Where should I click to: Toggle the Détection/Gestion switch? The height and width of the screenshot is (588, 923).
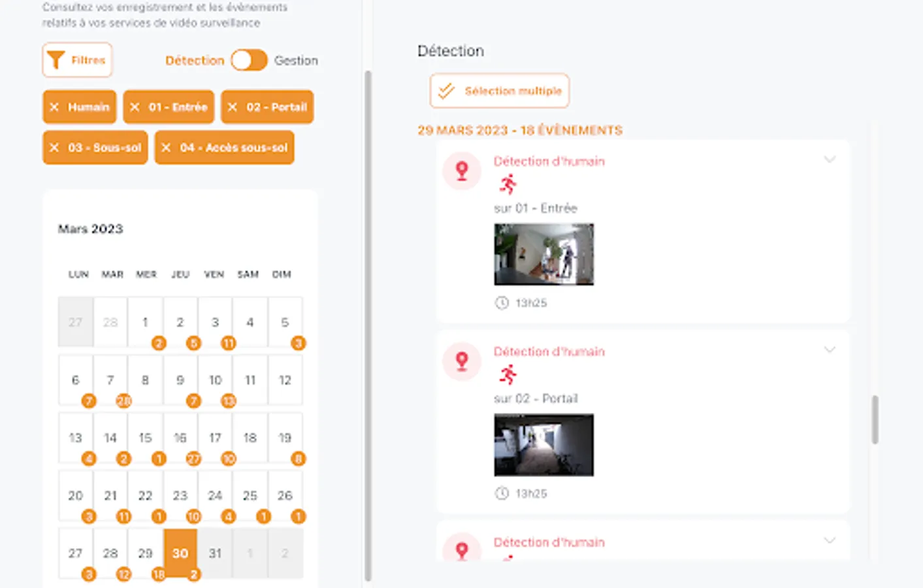(x=249, y=60)
